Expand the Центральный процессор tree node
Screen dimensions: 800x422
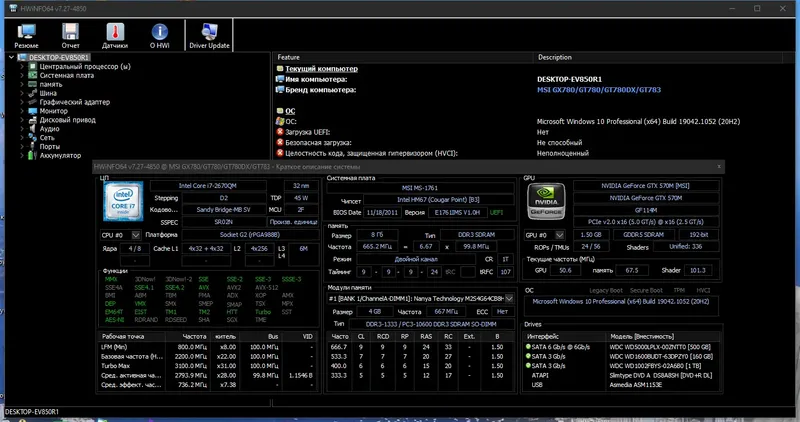click(x=22, y=66)
